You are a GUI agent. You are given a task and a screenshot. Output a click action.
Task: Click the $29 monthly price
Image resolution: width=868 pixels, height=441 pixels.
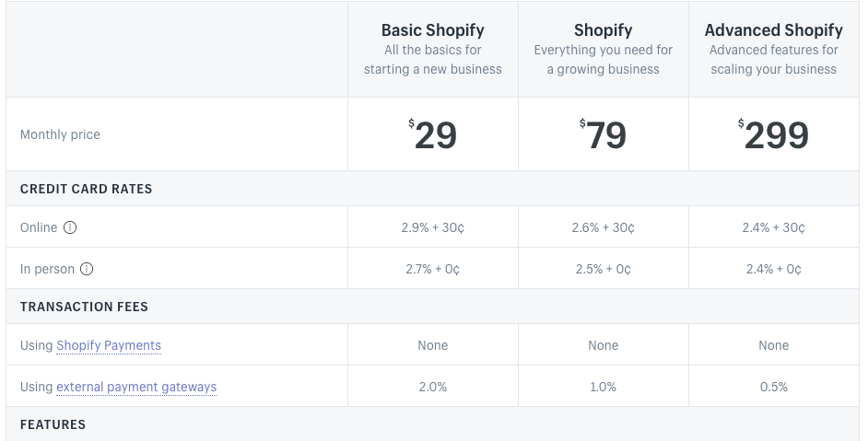[x=433, y=134]
